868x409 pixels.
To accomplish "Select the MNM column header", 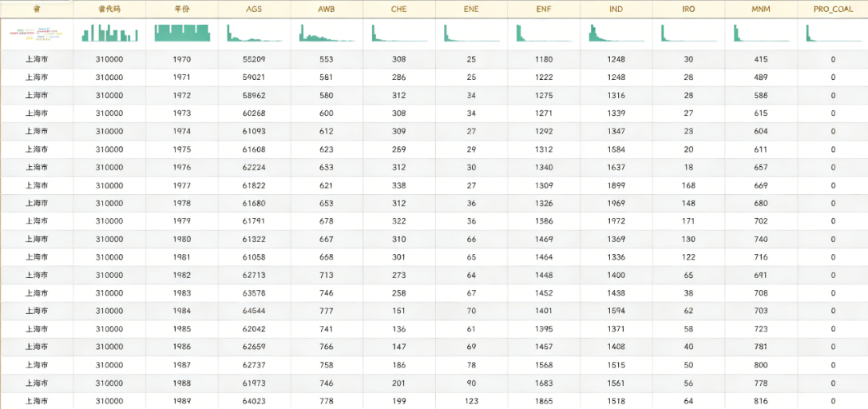I will click(761, 9).
